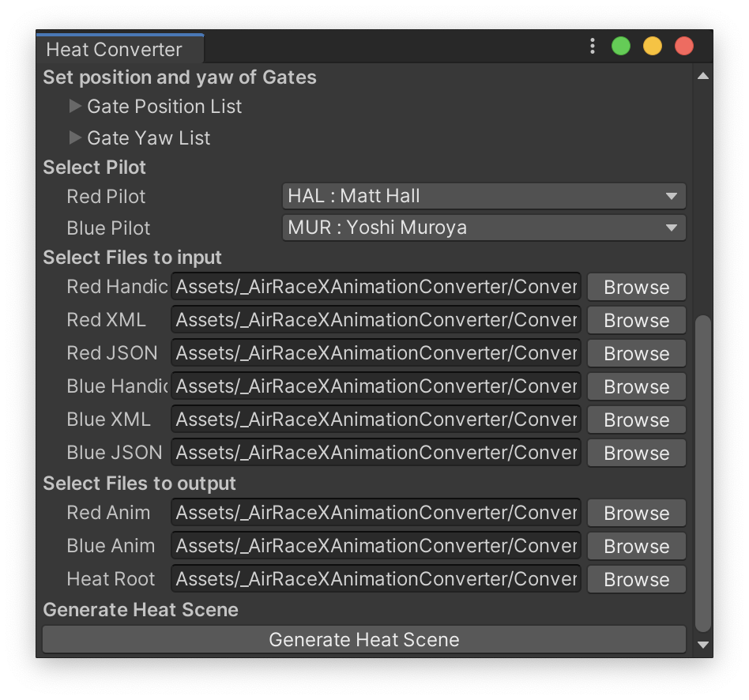The image size is (749, 700).
Task: Open the Blue Pilot dropdown
Action: pyautogui.click(x=484, y=228)
